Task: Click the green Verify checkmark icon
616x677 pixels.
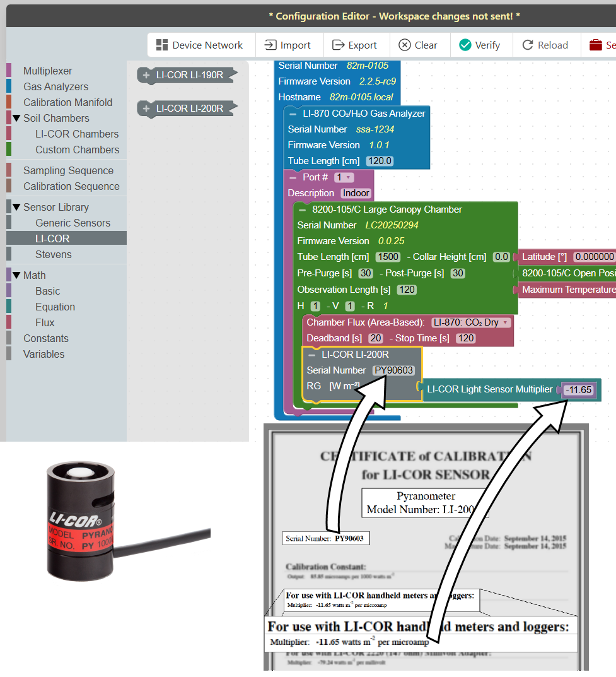Action: tap(465, 45)
